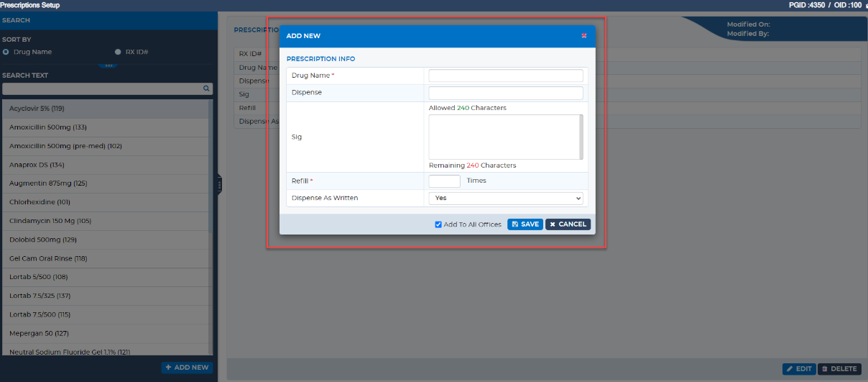Click the Delete trash button
The image size is (868, 382).
839,369
